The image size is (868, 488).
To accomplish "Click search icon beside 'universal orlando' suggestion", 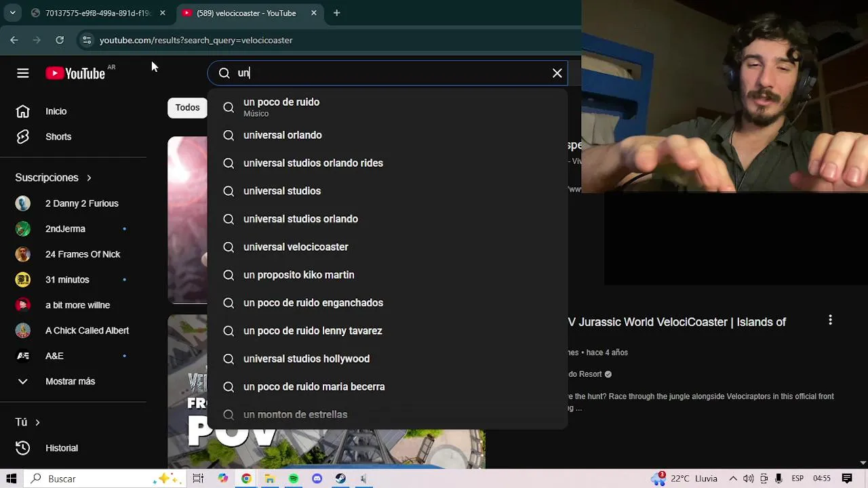I will 229,135.
